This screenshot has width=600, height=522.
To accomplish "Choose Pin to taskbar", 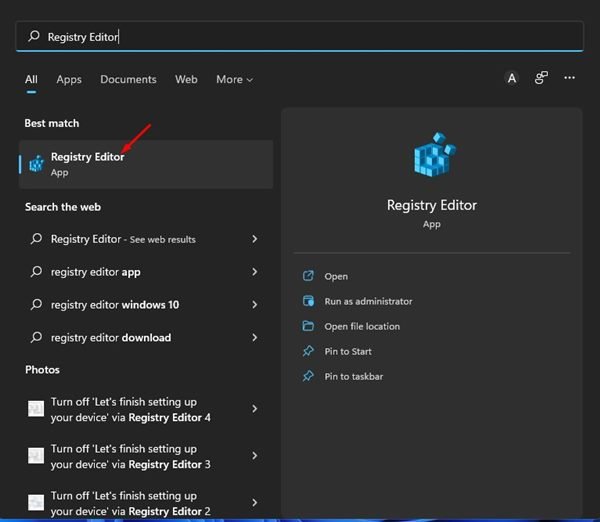I will click(354, 377).
